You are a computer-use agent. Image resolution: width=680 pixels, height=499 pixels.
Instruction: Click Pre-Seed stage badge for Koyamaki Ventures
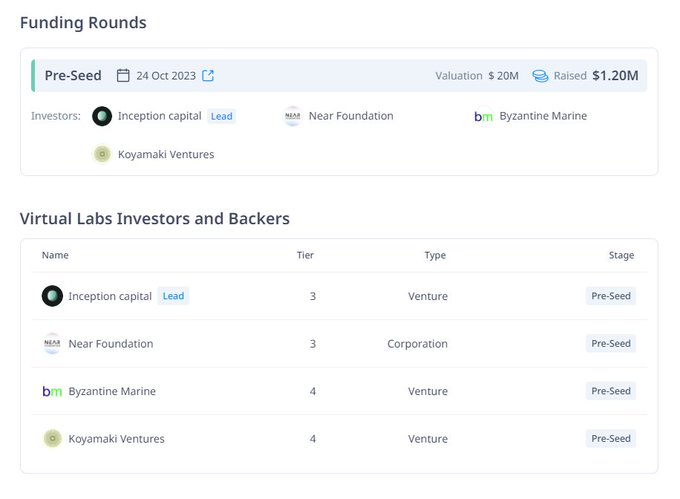[611, 438]
